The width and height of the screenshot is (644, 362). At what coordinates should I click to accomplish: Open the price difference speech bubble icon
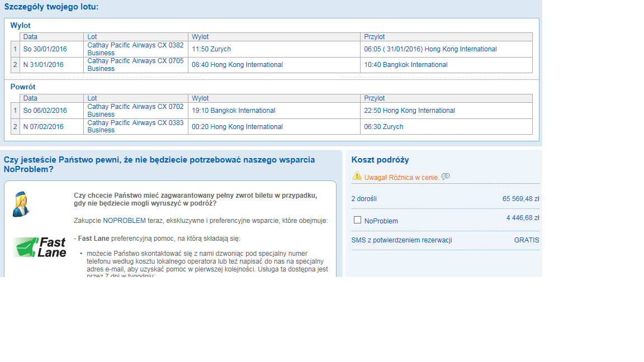coord(446,177)
